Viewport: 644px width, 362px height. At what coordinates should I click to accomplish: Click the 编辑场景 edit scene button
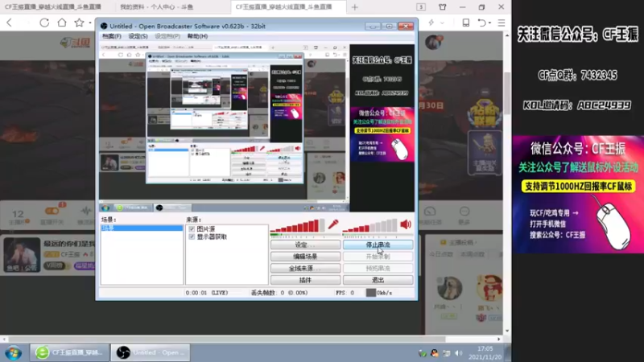coord(305,257)
